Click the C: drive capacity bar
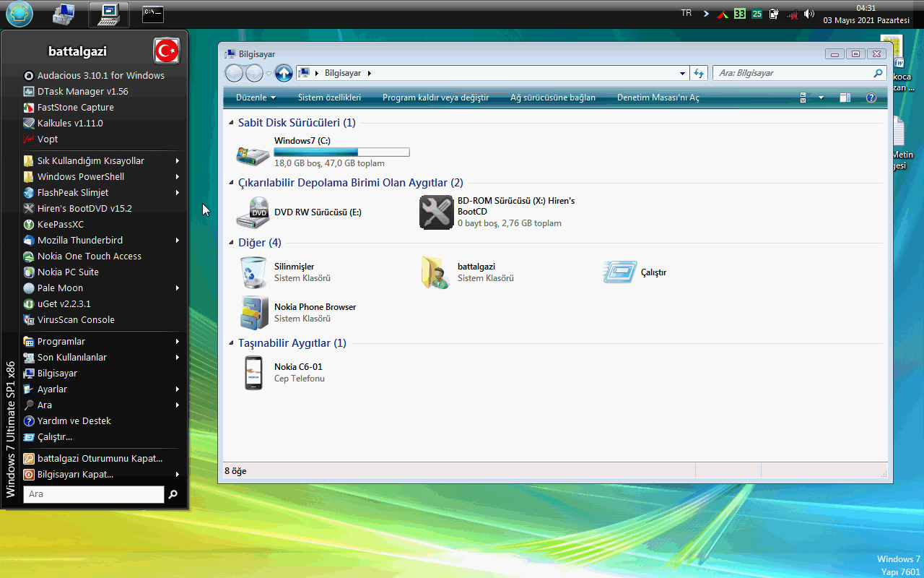924x578 pixels. pos(341,152)
